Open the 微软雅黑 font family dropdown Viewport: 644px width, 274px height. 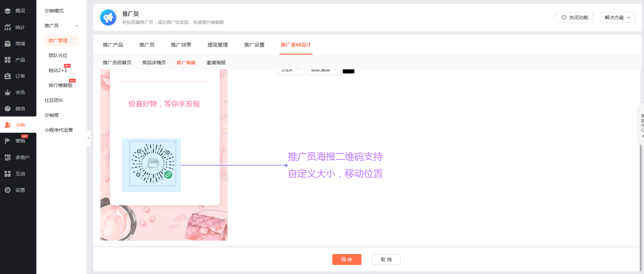tap(324, 71)
